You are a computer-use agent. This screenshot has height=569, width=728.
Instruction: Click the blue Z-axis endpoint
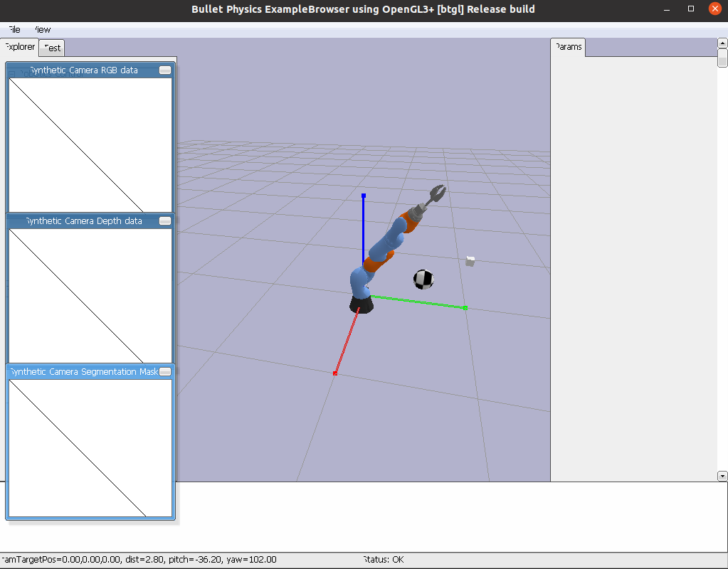click(364, 195)
